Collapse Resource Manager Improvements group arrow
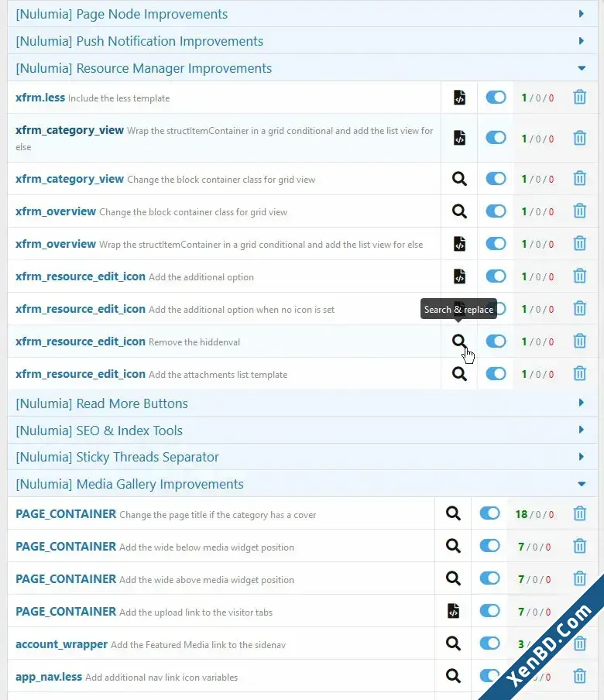Screen dimensions: 604x700 click(582, 68)
